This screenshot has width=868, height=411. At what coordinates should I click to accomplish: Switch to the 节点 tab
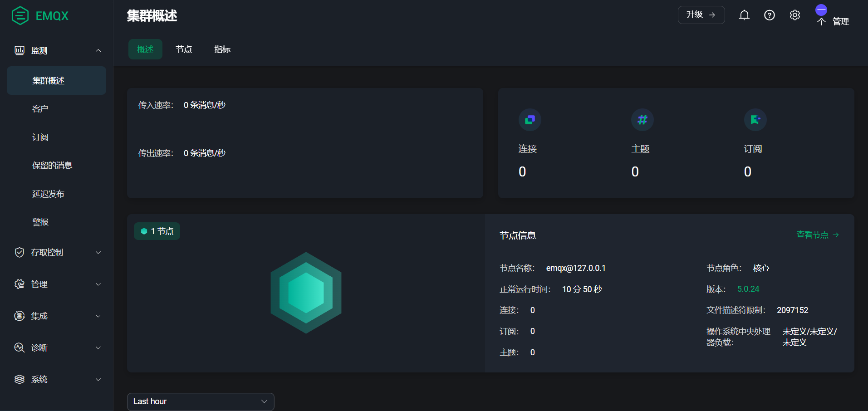(184, 49)
